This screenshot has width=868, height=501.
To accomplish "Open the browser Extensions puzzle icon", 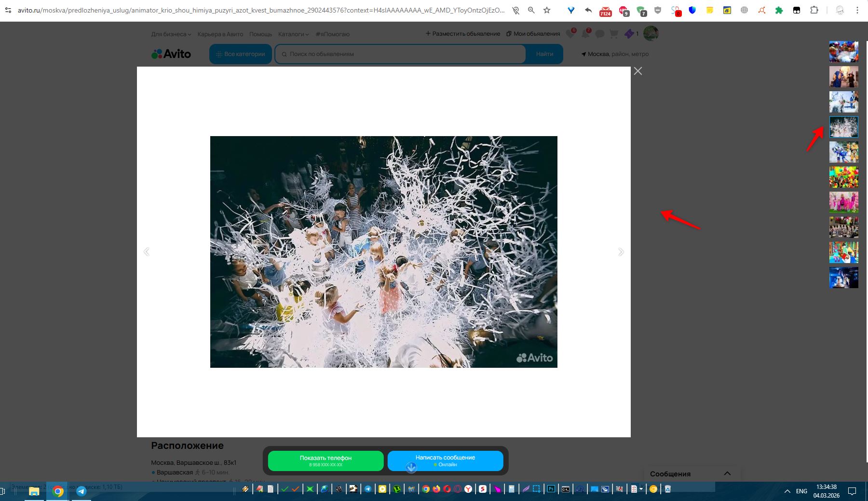I will pos(814,10).
